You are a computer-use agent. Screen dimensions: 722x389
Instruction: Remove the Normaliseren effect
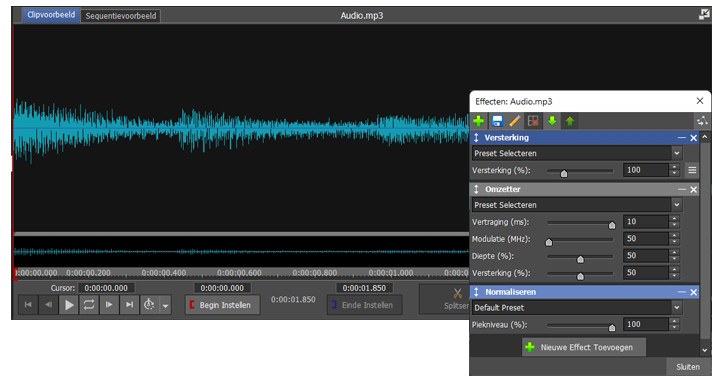693,292
